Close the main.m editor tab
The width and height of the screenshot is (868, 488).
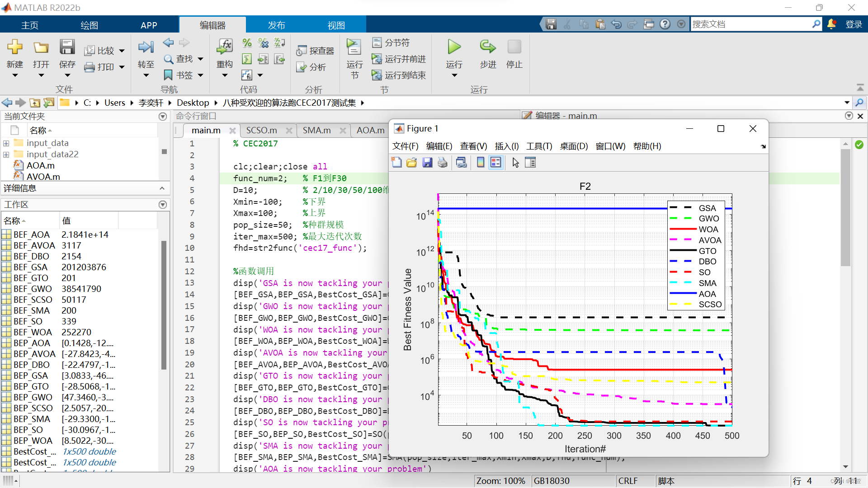pyautogui.click(x=232, y=130)
